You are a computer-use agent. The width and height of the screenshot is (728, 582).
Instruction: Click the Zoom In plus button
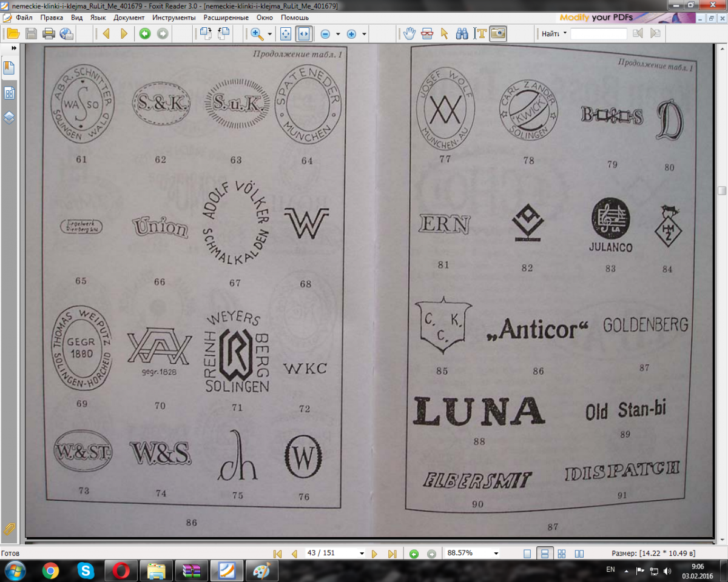pos(351,34)
